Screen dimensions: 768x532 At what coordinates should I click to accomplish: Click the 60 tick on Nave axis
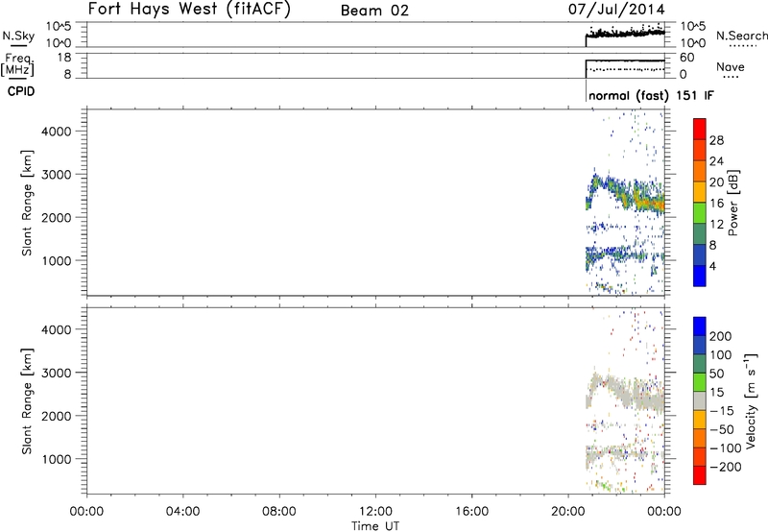tap(686, 58)
